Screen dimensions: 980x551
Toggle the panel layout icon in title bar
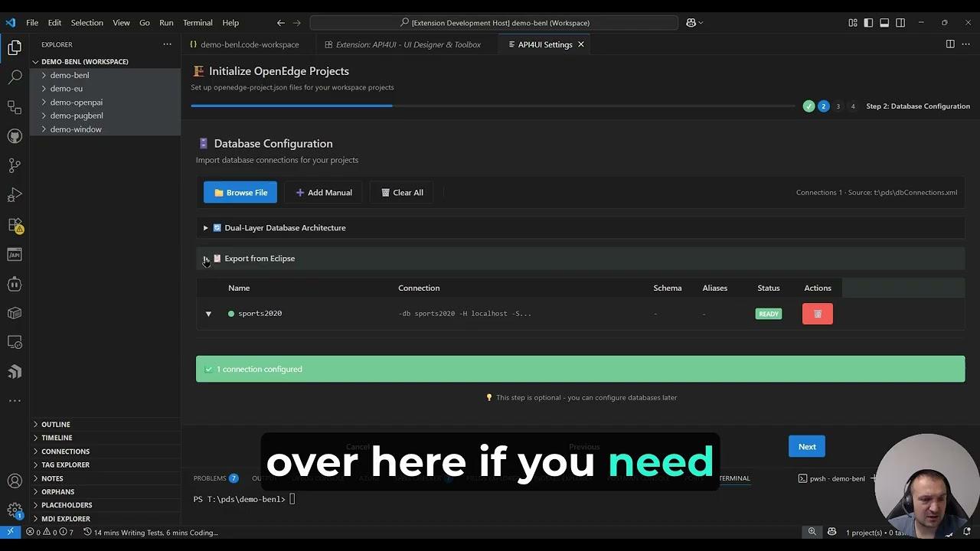pos(884,23)
